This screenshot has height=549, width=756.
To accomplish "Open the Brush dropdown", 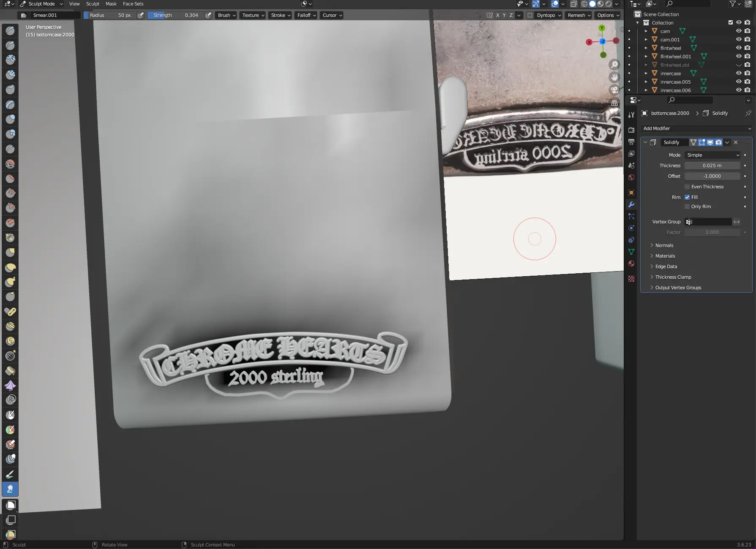I will (x=227, y=15).
